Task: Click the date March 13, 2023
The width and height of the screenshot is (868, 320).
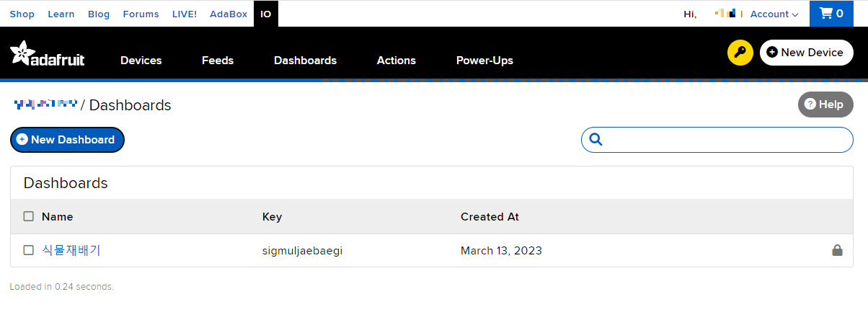Action: tap(501, 251)
